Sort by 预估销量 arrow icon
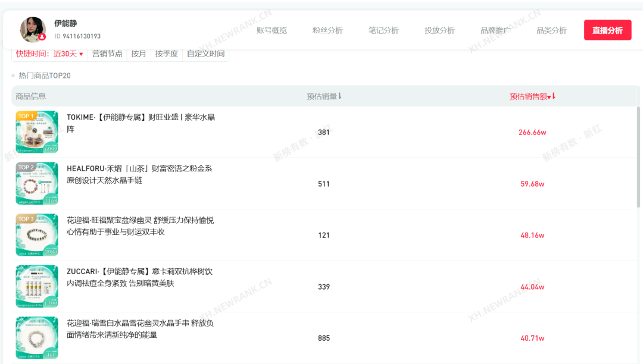This screenshot has width=643, height=364. click(340, 96)
